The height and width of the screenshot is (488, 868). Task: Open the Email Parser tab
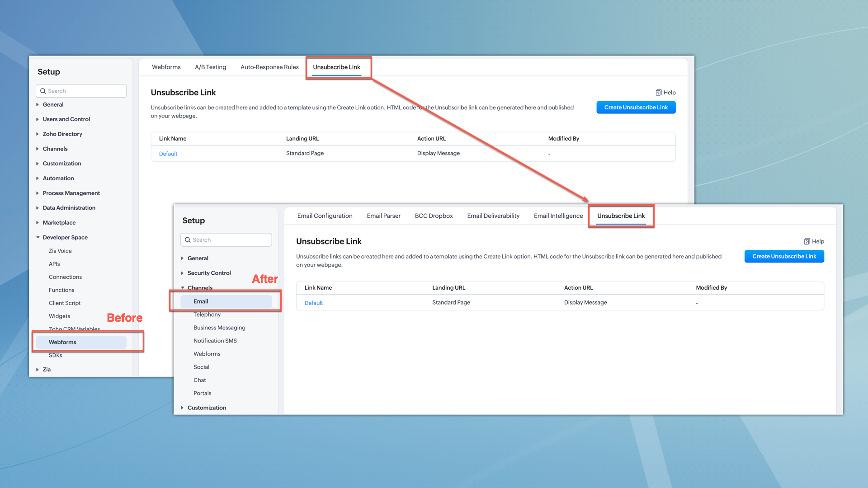[x=383, y=216]
